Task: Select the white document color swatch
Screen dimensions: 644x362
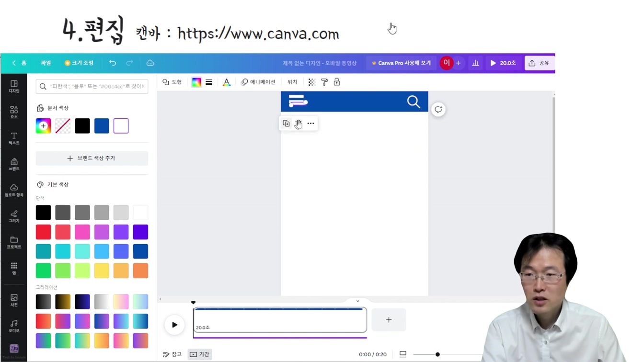Action: click(x=121, y=126)
